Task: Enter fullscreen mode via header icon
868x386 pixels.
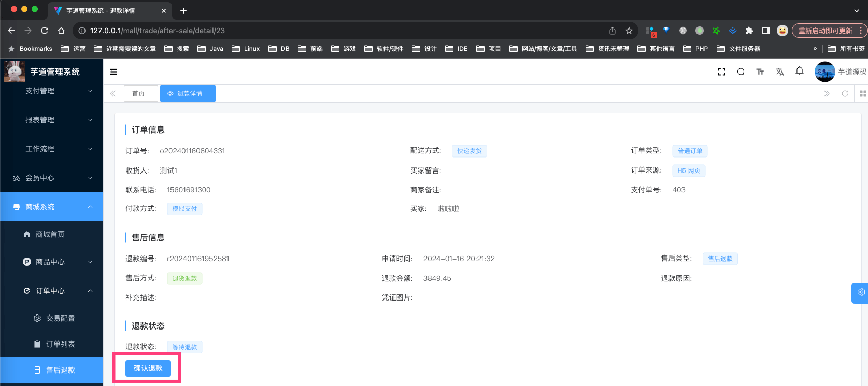Action: pyautogui.click(x=721, y=72)
